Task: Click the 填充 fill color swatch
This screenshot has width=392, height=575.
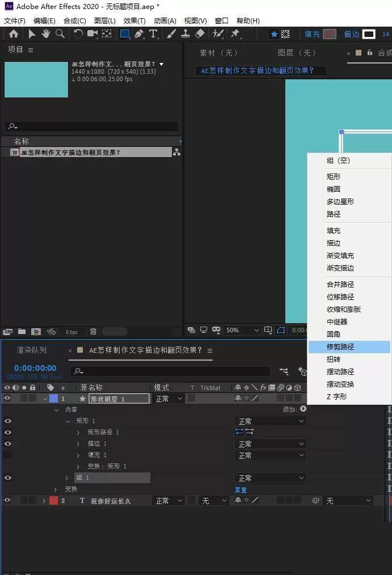Action: 330,34
